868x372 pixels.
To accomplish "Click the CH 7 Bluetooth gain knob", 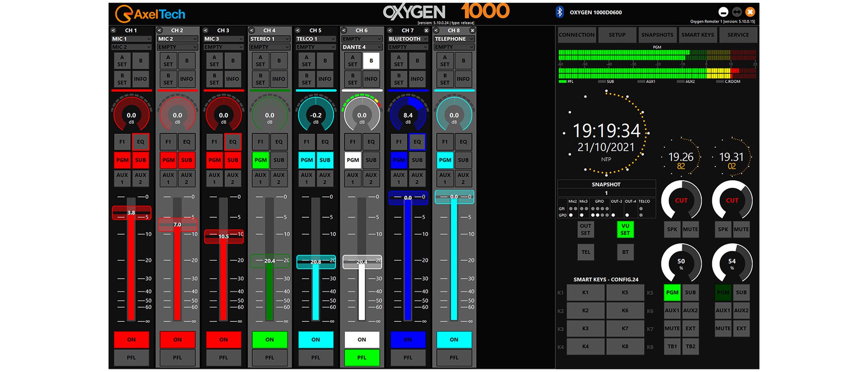I will click(408, 116).
